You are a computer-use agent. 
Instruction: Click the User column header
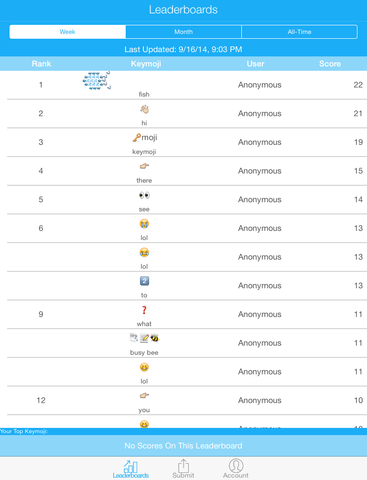pos(255,64)
